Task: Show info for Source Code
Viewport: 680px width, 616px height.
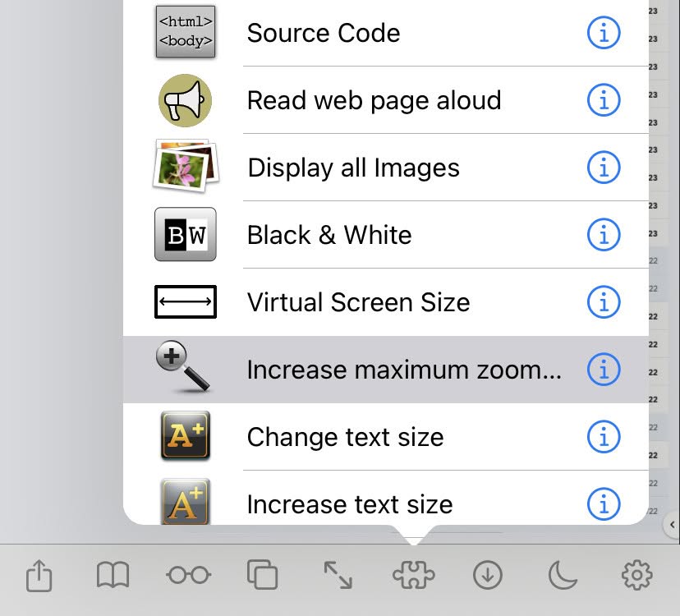Action: (604, 33)
